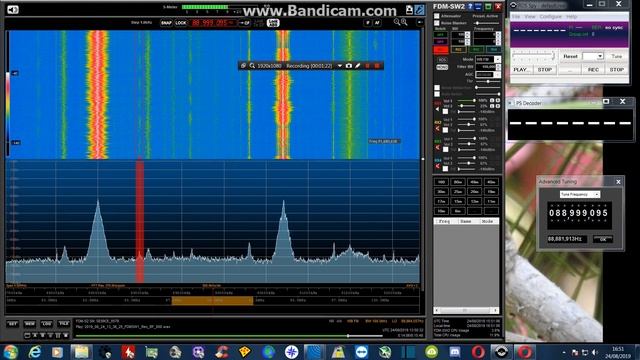Click the Name column header
640x360 pixels.
coord(466,221)
